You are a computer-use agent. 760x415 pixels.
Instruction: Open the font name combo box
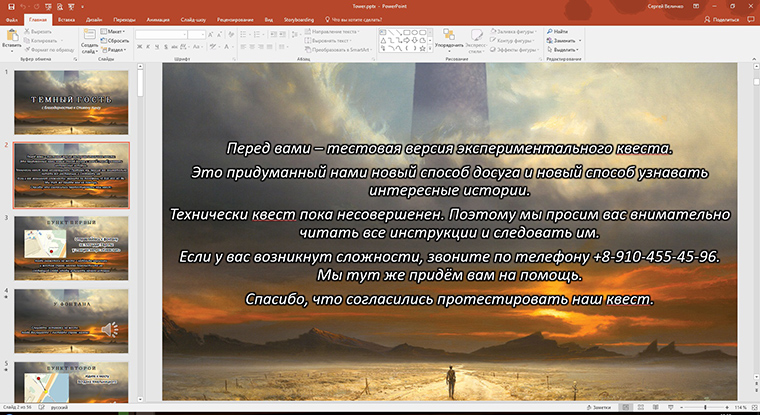coord(170,35)
